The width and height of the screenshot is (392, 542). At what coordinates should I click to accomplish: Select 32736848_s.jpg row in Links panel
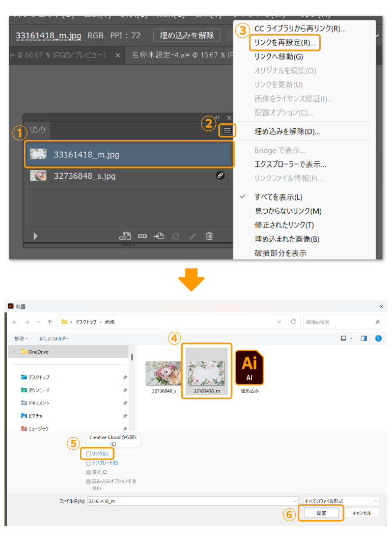click(128, 176)
